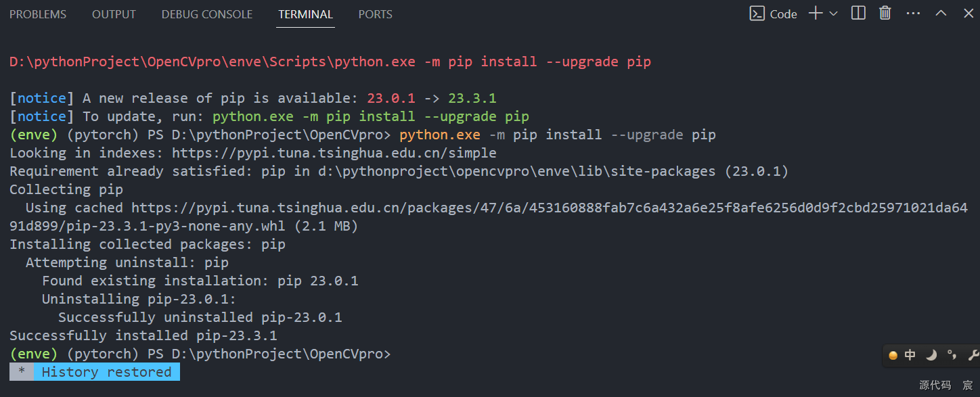The height and width of the screenshot is (397, 980).
Task: Click 'Requirement already satisfied' line
Action: [x=399, y=171]
